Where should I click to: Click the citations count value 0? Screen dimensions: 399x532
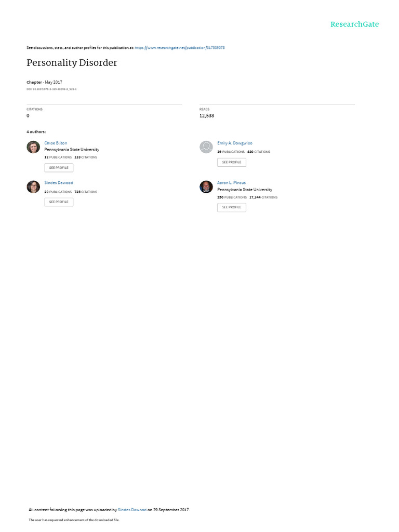click(x=28, y=116)
